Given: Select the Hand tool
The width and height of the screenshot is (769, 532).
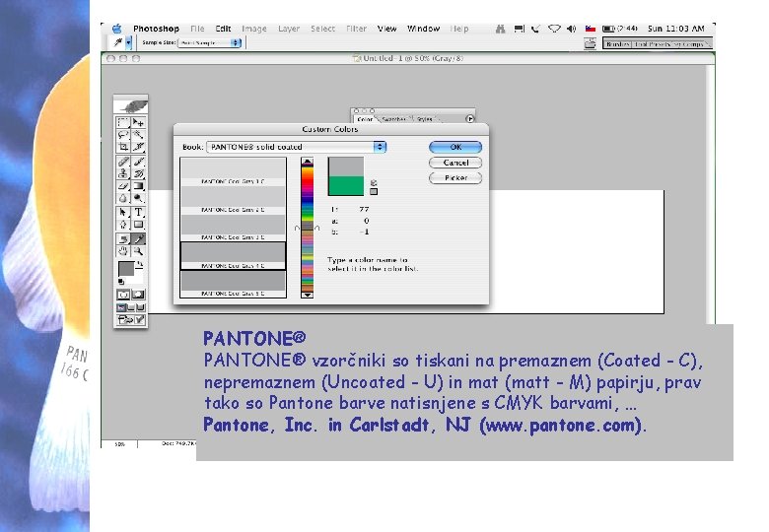Looking at the screenshot, I should [x=123, y=251].
